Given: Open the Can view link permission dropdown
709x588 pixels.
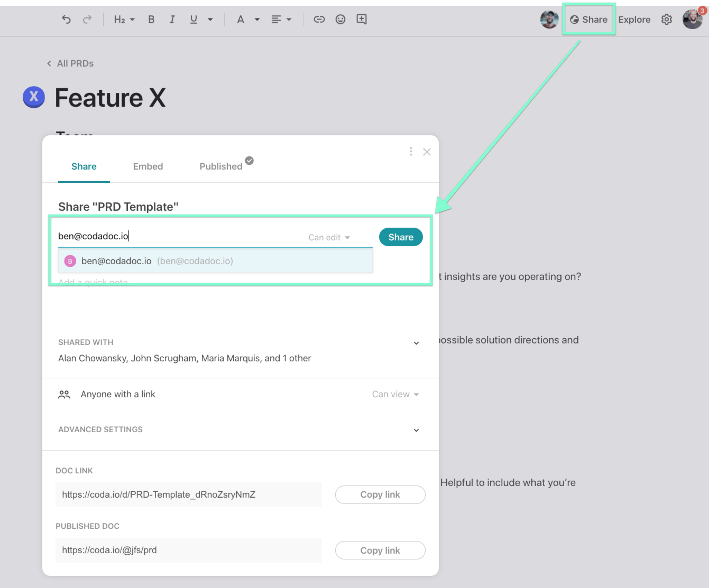Looking at the screenshot, I should [395, 395].
